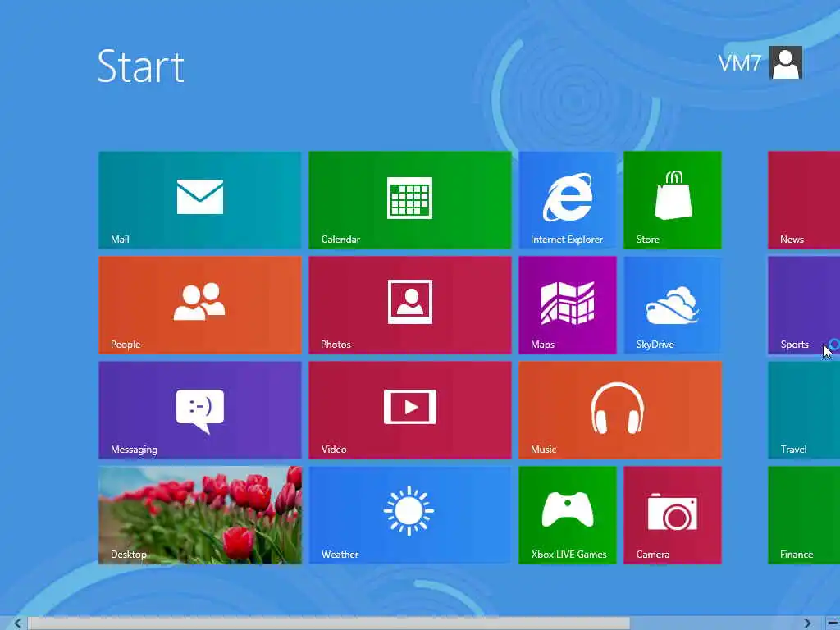The height and width of the screenshot is (630, 840).
Task: Open the Messaging tile
Action: 200,410
